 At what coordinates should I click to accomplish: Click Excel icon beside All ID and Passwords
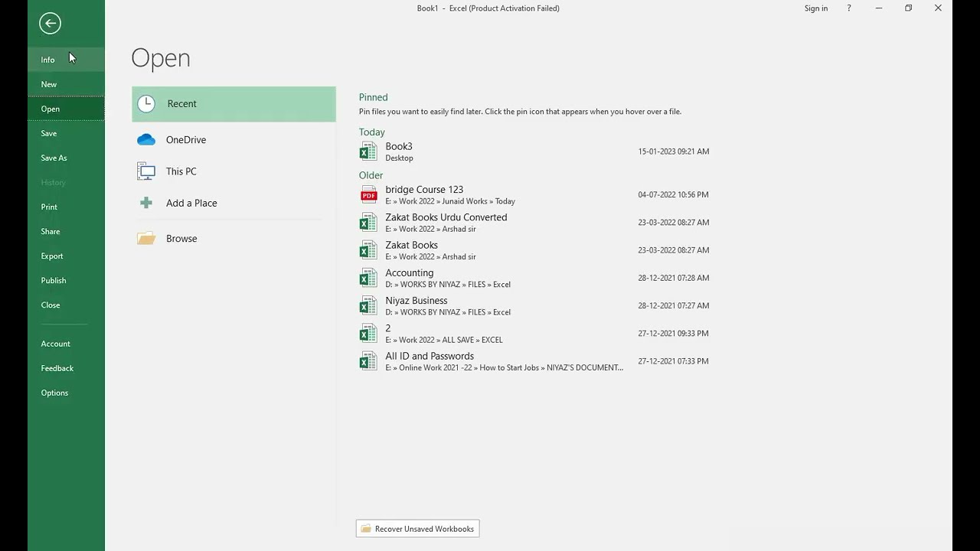coord(368,360)
